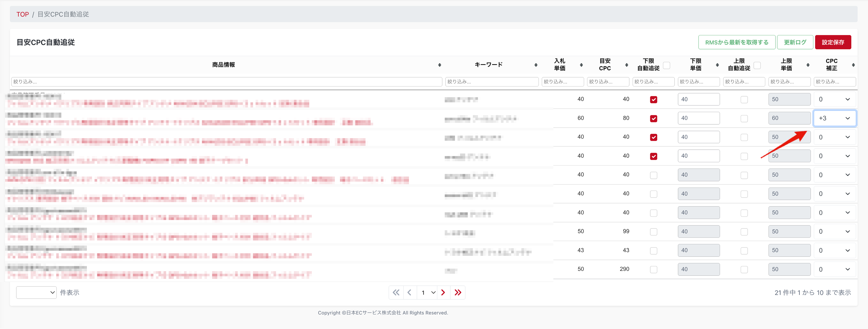The height and width of the screenshot is (329, 868).
Task: Open the CPC補正 dropdown showing +3
Action: point(834,118)
